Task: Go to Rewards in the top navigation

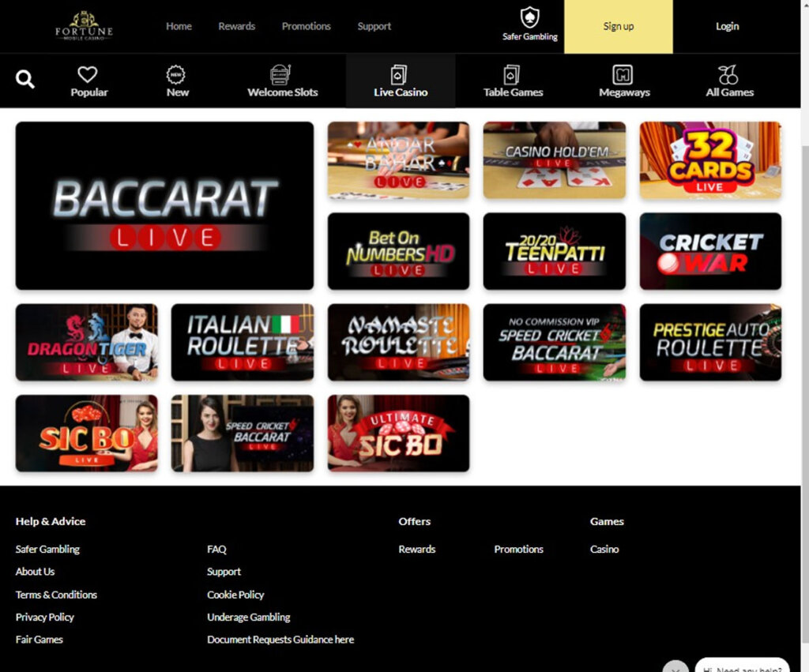Action: 236,26
